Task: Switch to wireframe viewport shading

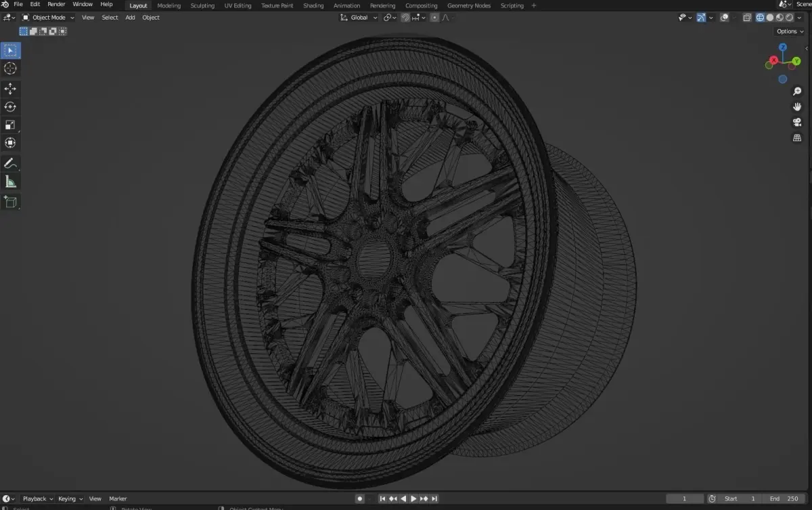Action: [760, 18]
